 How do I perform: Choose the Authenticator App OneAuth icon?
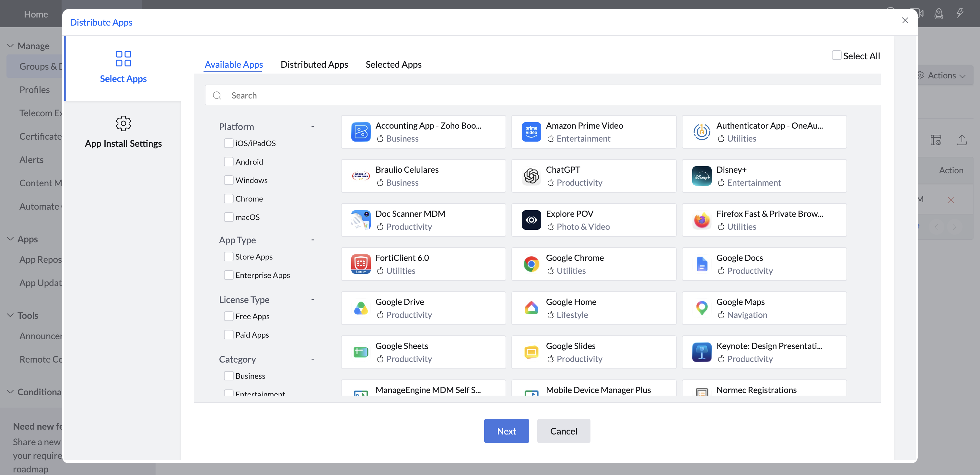click(x=702, y=132)
